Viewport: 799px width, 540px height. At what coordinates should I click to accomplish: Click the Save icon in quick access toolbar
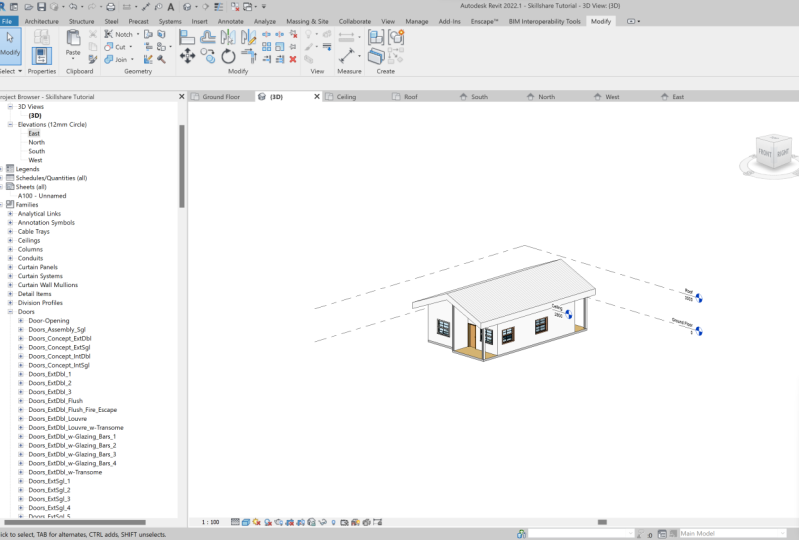click(41, 7)
